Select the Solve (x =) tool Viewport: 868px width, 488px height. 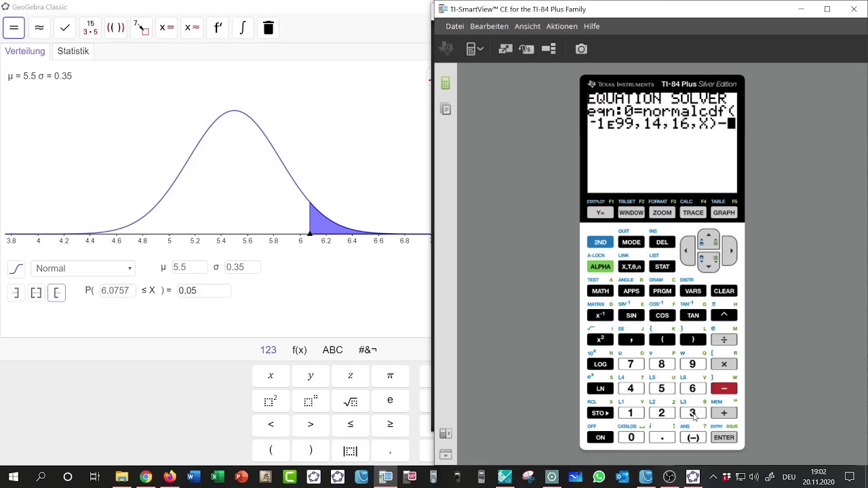tap(167, 28)
